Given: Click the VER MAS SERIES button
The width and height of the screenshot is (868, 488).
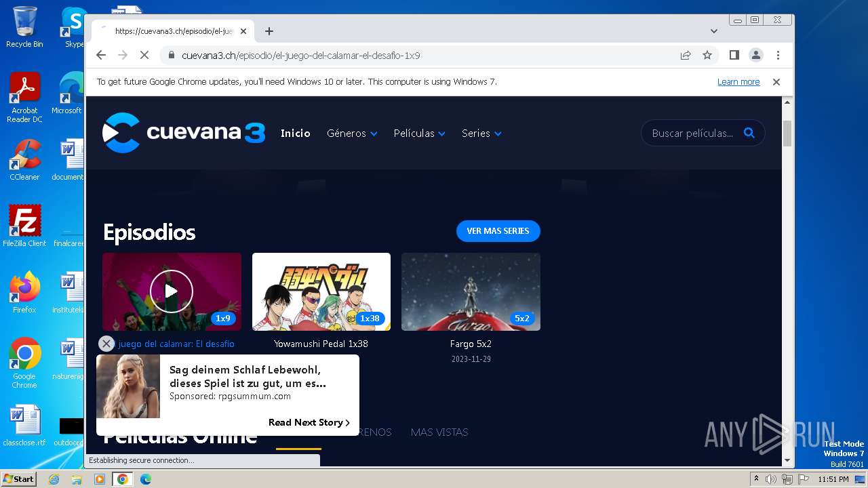Looking at the screenshot, I should [498, 231].
